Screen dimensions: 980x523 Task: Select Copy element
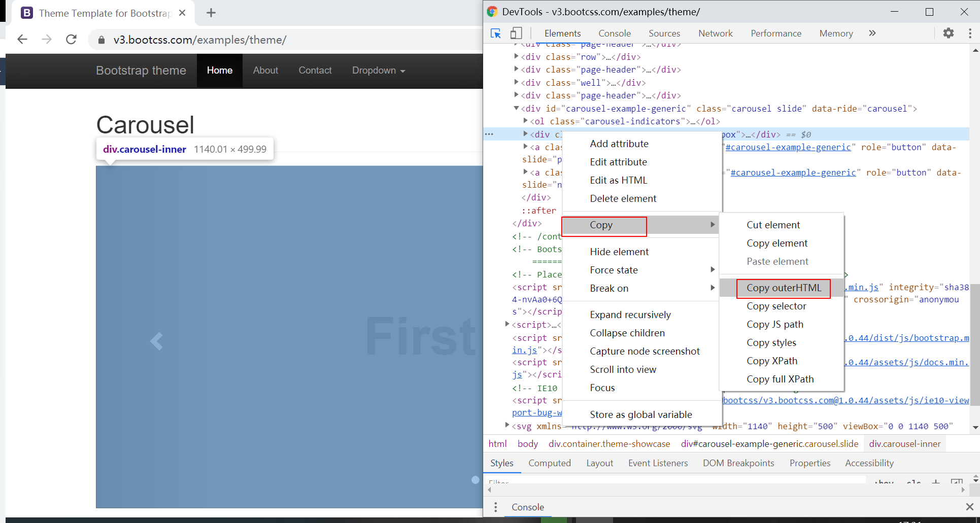pos(782,243)
